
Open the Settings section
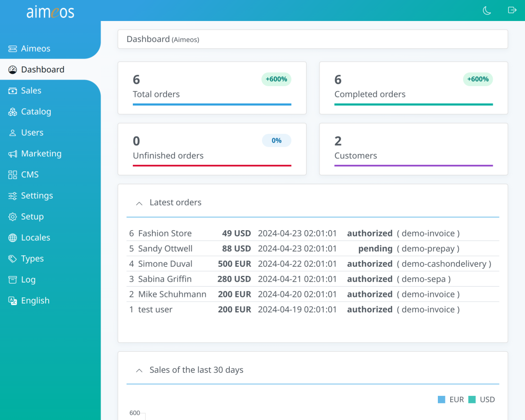coord(36,195)
